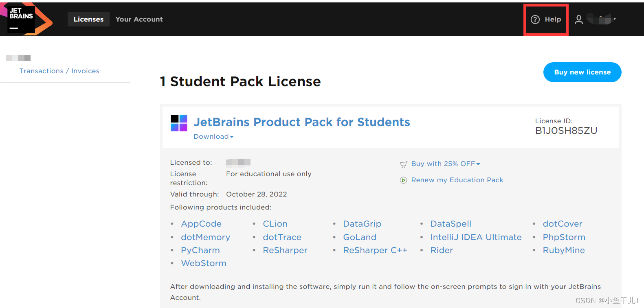This screenshot has width=644, height=308.
Task: Open the WebStorm product link
Action: click(x=204, y=263)
